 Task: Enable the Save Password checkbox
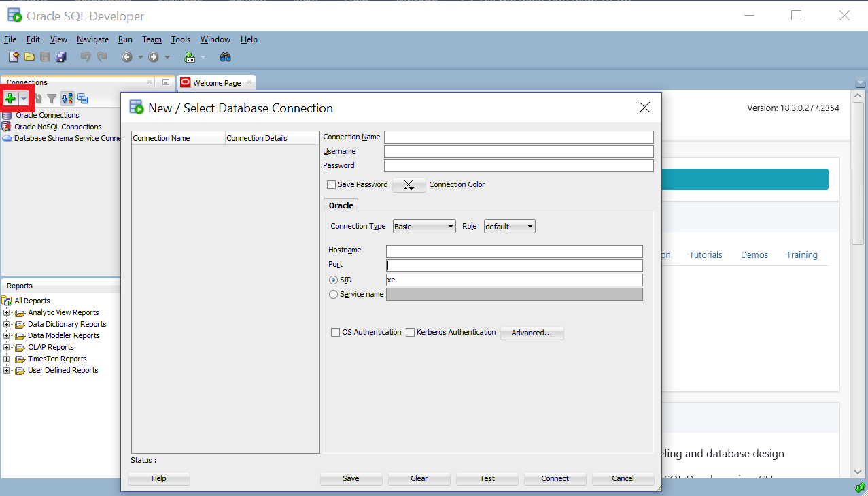click(x=332, y=184)
